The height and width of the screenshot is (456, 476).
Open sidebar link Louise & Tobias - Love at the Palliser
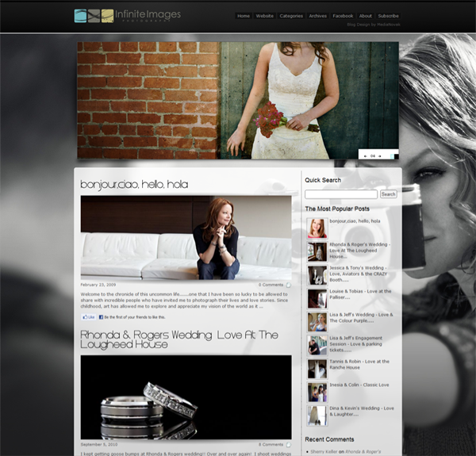tap(360, 294)
